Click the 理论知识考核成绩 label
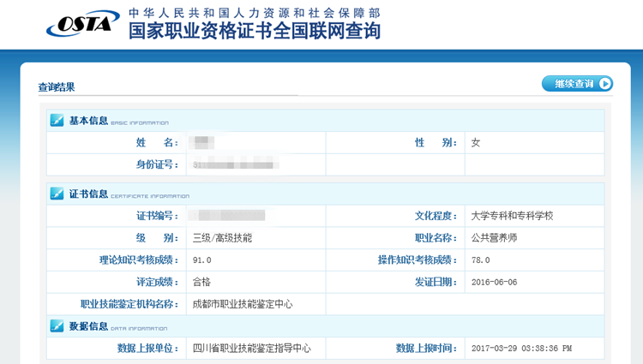The height and width of the screenshot is (364, 643). [x=139, y=260]
